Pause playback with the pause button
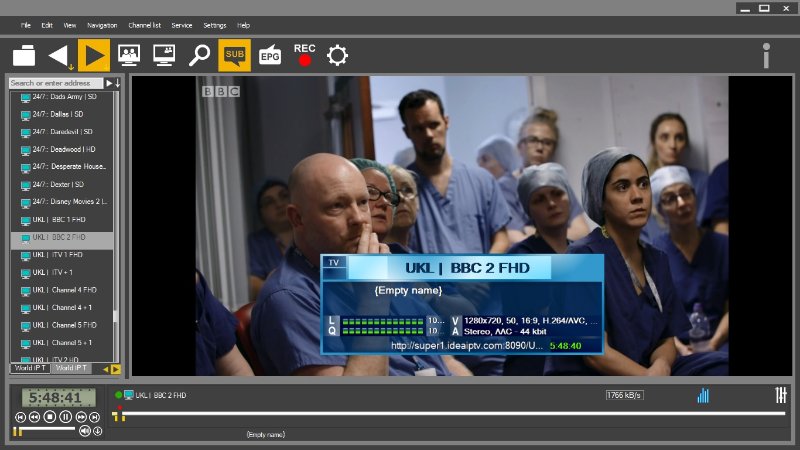 [65, 416]
